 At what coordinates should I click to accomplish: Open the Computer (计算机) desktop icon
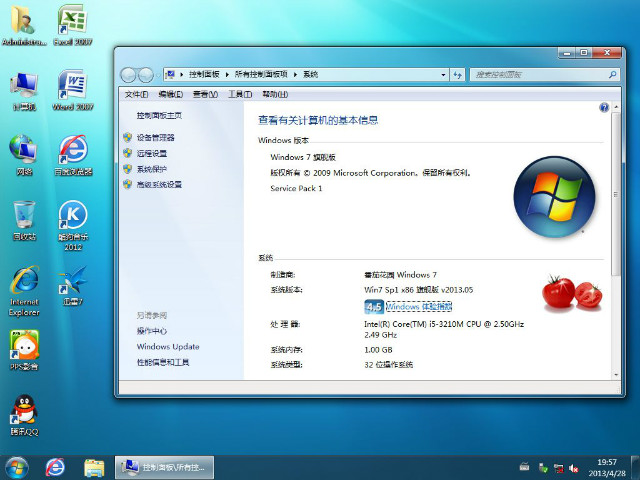click(x=24, y=91)
